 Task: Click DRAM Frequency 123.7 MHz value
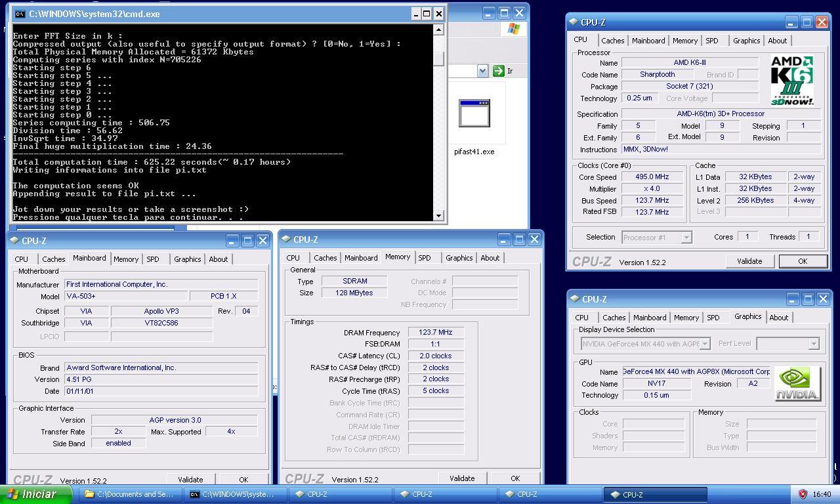[x=436, y=333]
